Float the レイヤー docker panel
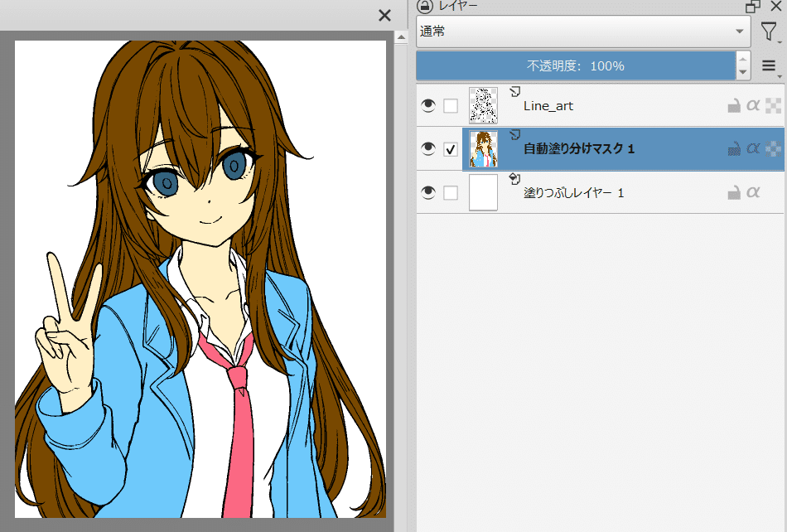This screenshot has height=532, width=787. (x=752, y=6)
